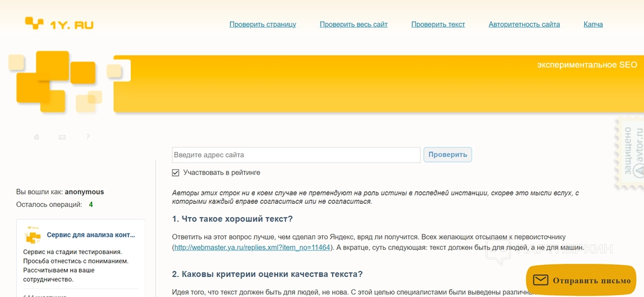Open 'Авторитетность сайта' menu link
644x297 pixels.
(x=524, y=24)
